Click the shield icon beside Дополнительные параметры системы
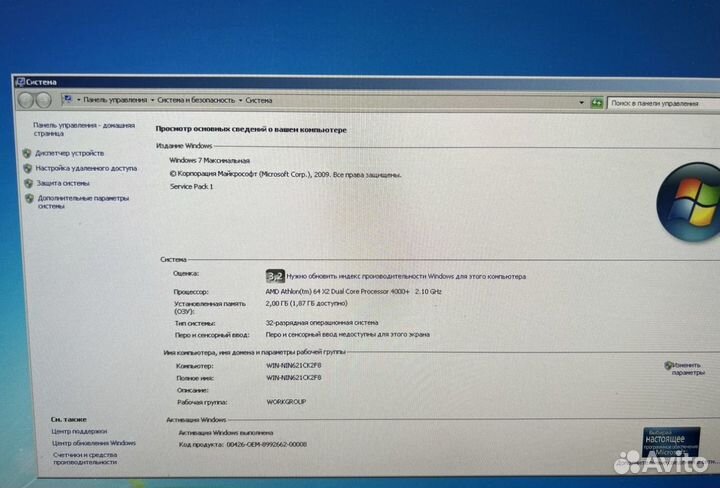This screenshot has height=488, width=720. coord(29,198)
